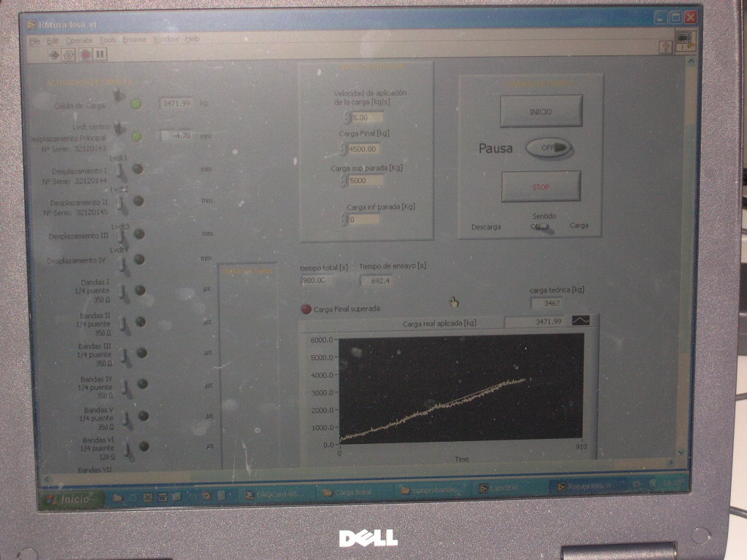The width and height of the screenshot is (747, 560).
Task: Click LED indicator beside Bandas III
Action: point(142,353)
